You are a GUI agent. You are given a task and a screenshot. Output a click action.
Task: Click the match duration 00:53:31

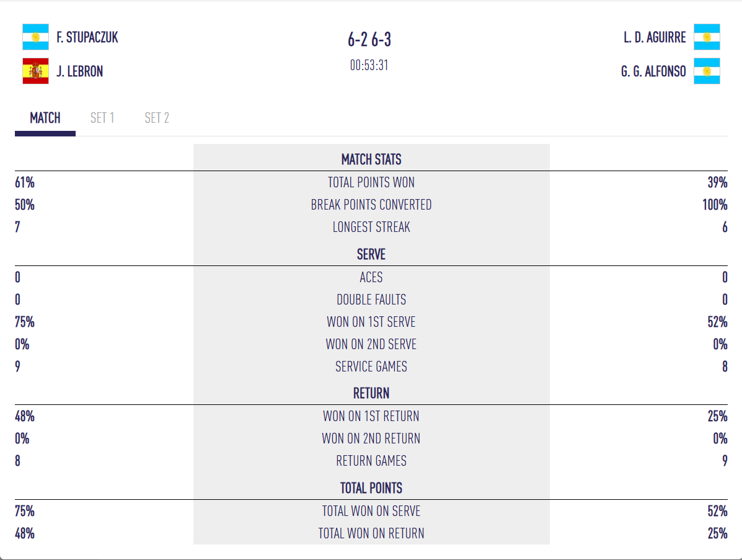pos(369,65)
